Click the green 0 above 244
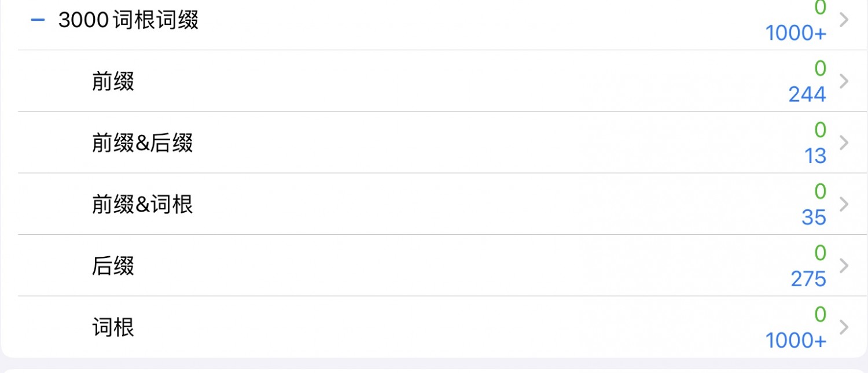The image size is (868, 373). [820, 69]
